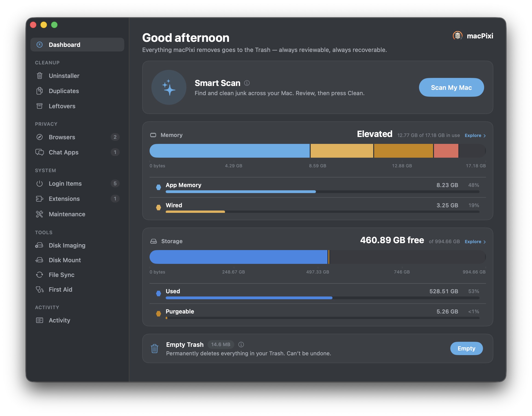Click the Login Items label

tap(65, 184)
